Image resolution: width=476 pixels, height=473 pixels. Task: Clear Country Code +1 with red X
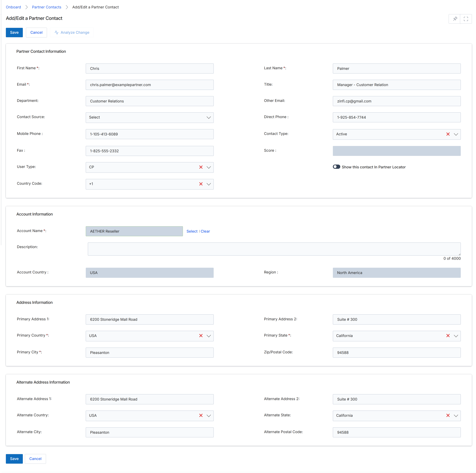click(x=201, y=184)
